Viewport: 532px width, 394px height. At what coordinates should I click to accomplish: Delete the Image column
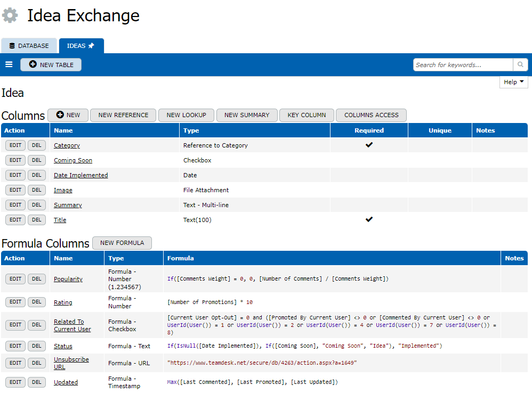[36, 190]
